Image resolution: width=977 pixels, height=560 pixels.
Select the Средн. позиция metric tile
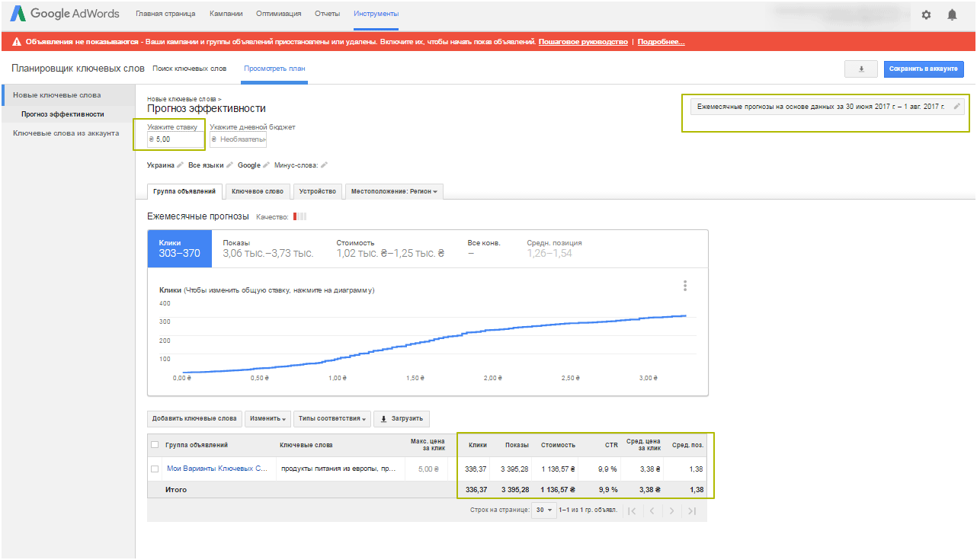[x=554, y=248]
